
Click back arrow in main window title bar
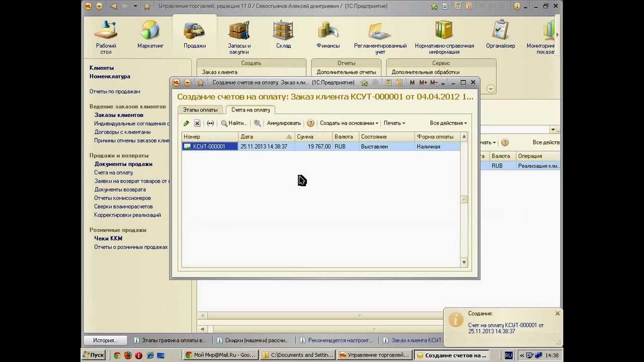[113, 6]
